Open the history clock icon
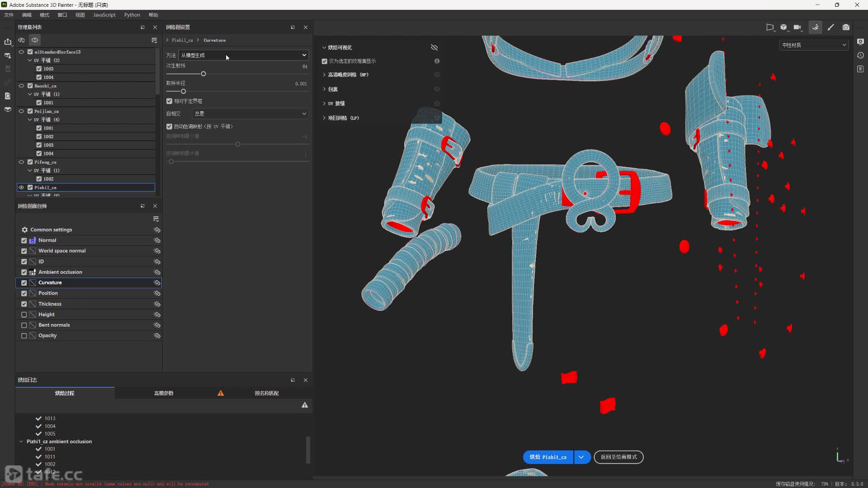868x488 pixels. point(860,55)
